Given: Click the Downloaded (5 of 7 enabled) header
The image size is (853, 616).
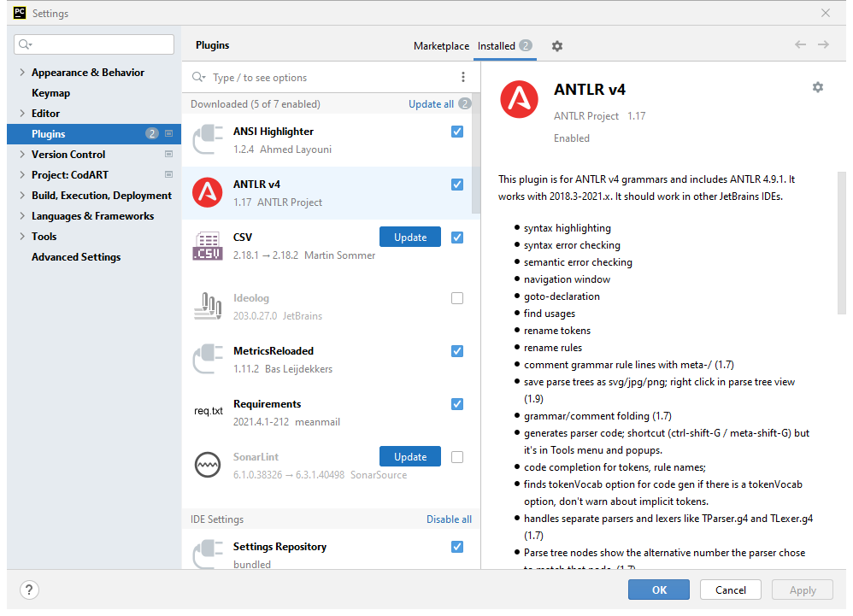Looking at the screenshot, I should point(256,104).
